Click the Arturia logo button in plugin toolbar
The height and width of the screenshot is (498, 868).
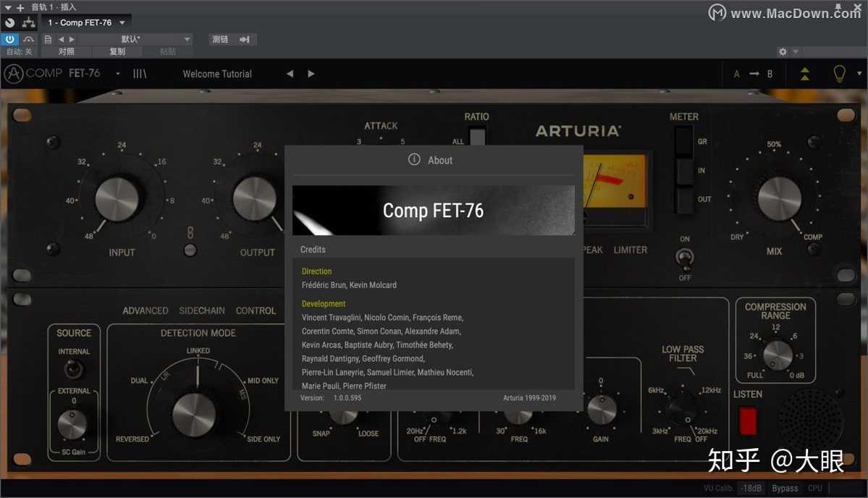[14, 74]
